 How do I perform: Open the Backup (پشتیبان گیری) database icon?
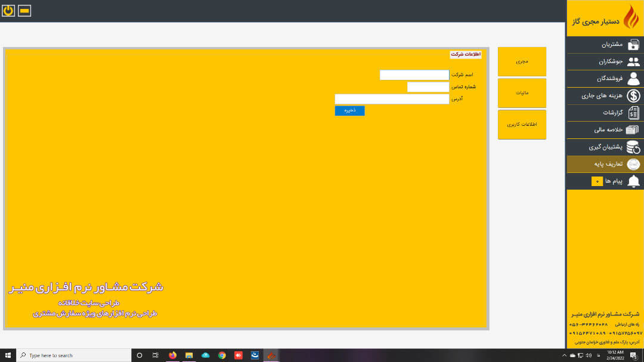[633, 147]
